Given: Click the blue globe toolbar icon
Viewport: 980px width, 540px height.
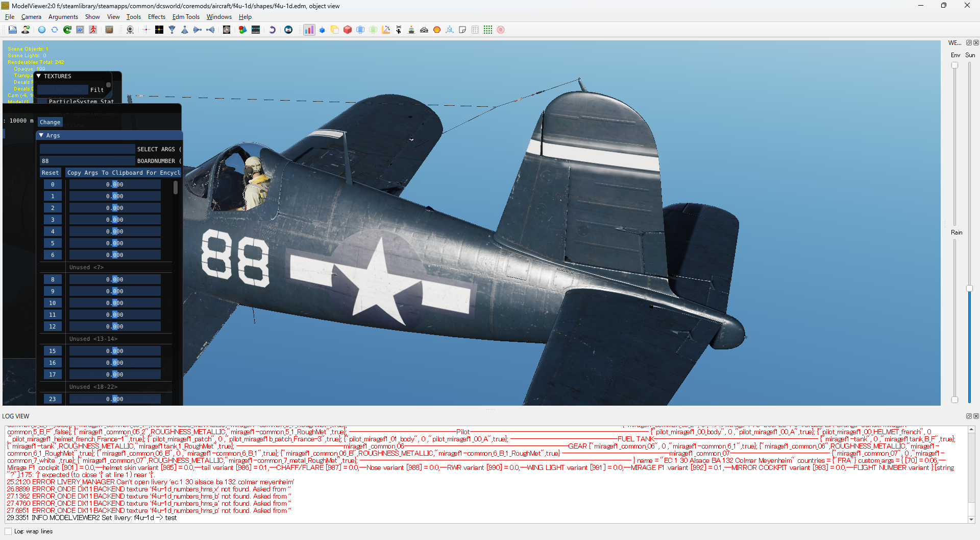Looking at the screenshot, I should (x=42, y=30).
